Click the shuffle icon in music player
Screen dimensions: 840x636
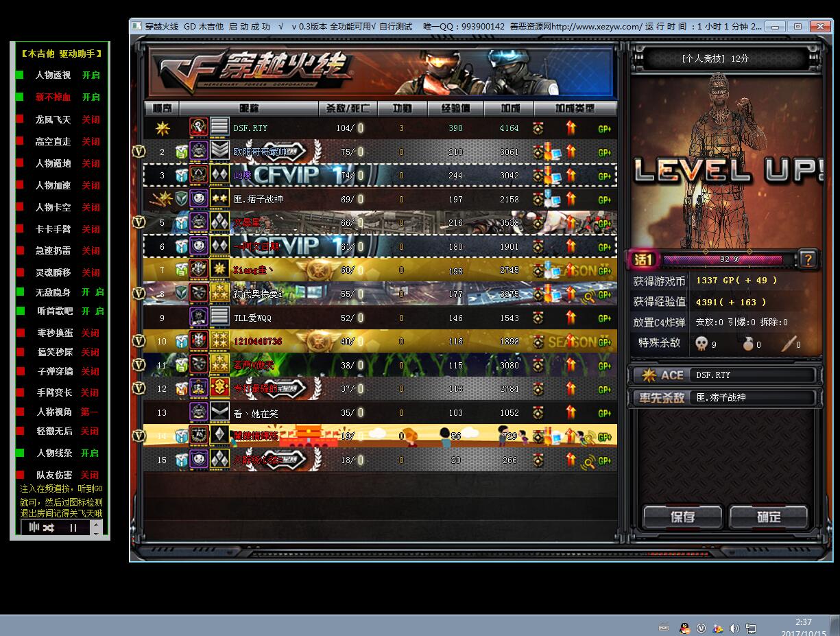(48, 528)
